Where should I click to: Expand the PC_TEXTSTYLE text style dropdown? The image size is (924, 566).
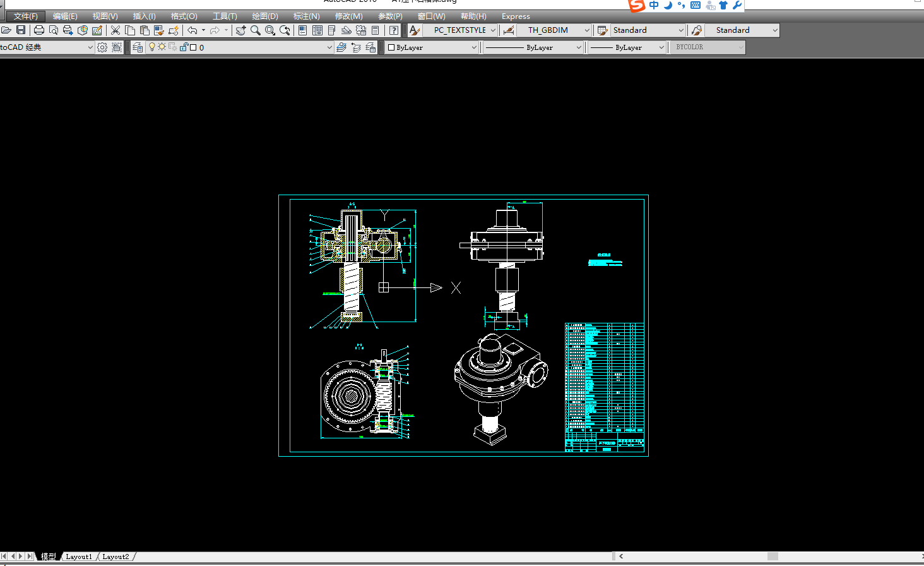point(493,30)
